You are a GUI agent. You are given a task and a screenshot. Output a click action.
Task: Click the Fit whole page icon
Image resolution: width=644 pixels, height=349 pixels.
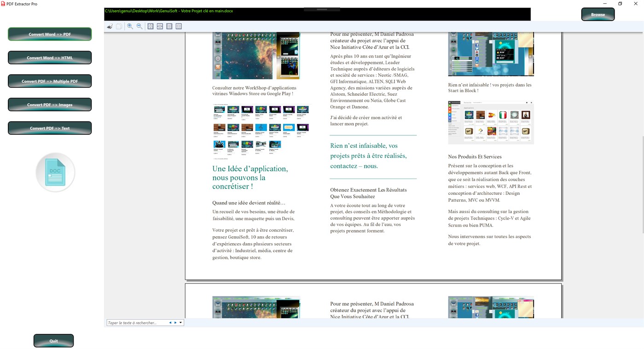pos(150,26)
